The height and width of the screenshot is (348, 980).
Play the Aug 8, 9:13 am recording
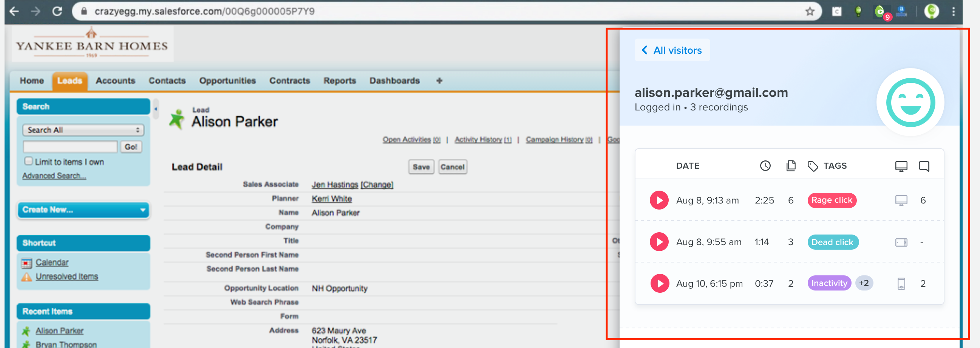click(x=659, y=200)
